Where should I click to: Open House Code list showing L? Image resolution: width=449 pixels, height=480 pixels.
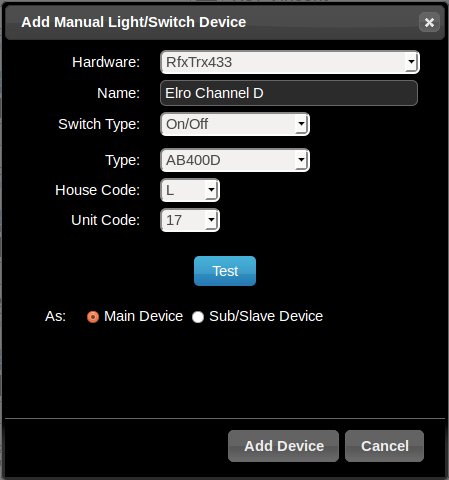click(190, 190)
